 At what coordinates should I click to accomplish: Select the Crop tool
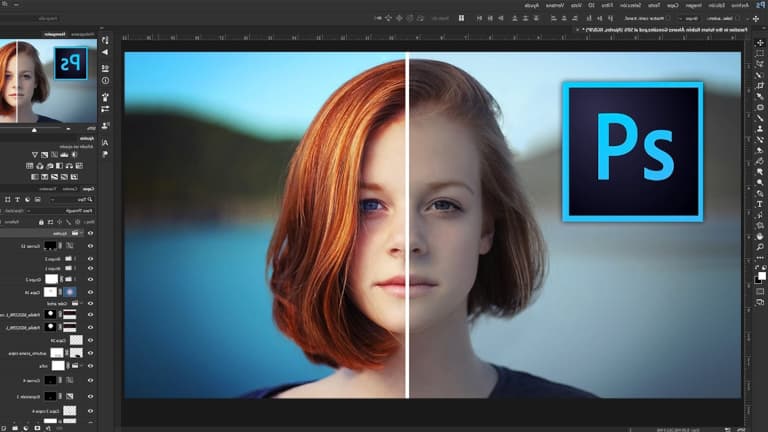click(x=760, y=86)
